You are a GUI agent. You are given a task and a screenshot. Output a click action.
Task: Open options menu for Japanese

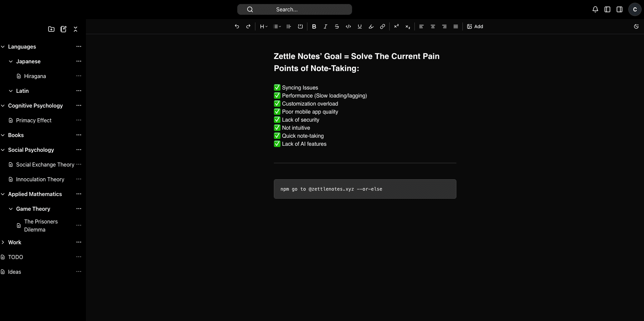[79, 61]
